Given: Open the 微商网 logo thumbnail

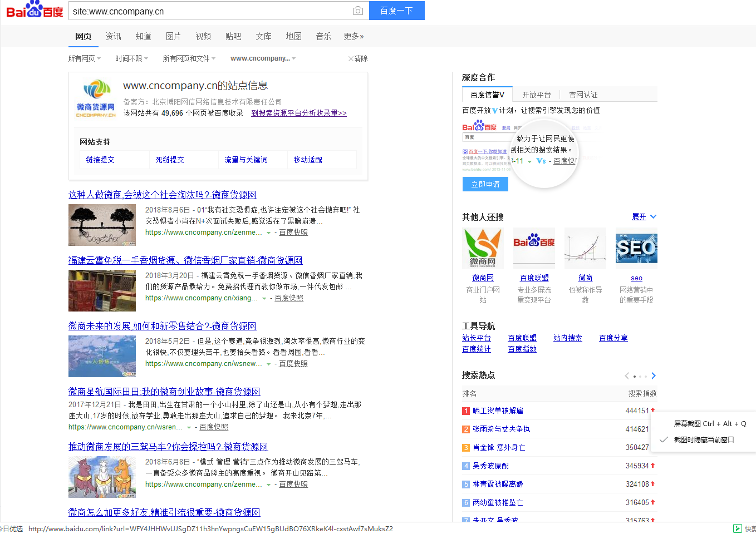Looking at the screenshot, I should coord(483,248).
